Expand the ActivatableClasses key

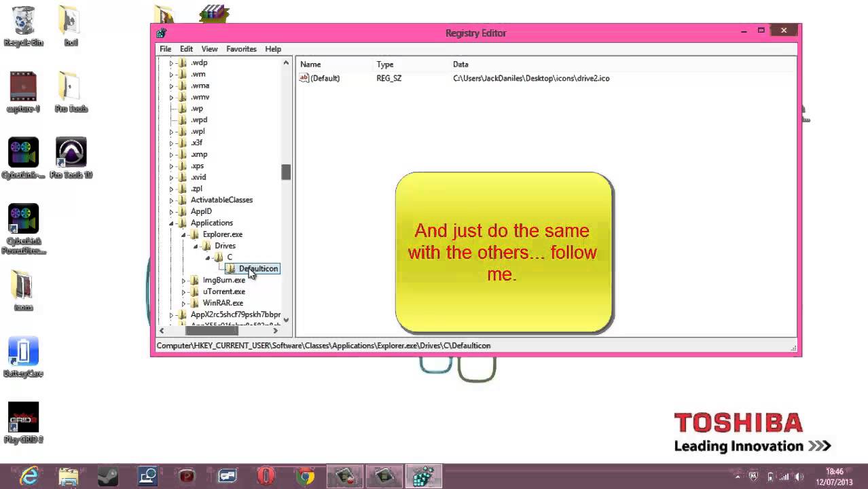tap(171, 200)
